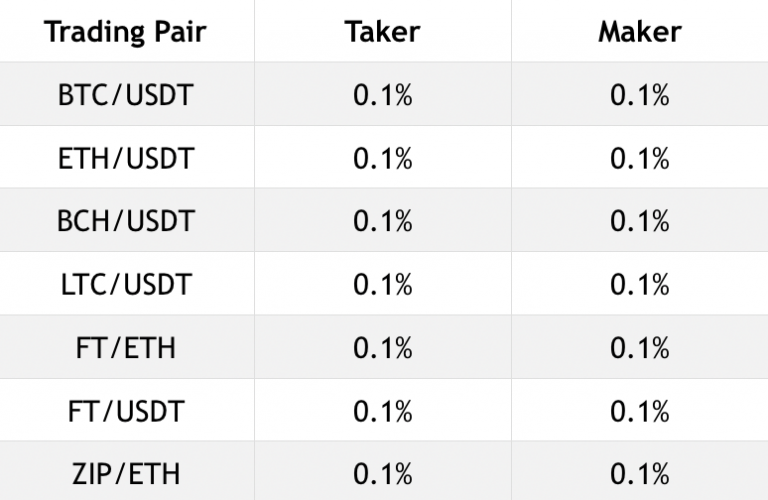
Task: Click the FT/USDT taker fee value
Action: [383, 411]
